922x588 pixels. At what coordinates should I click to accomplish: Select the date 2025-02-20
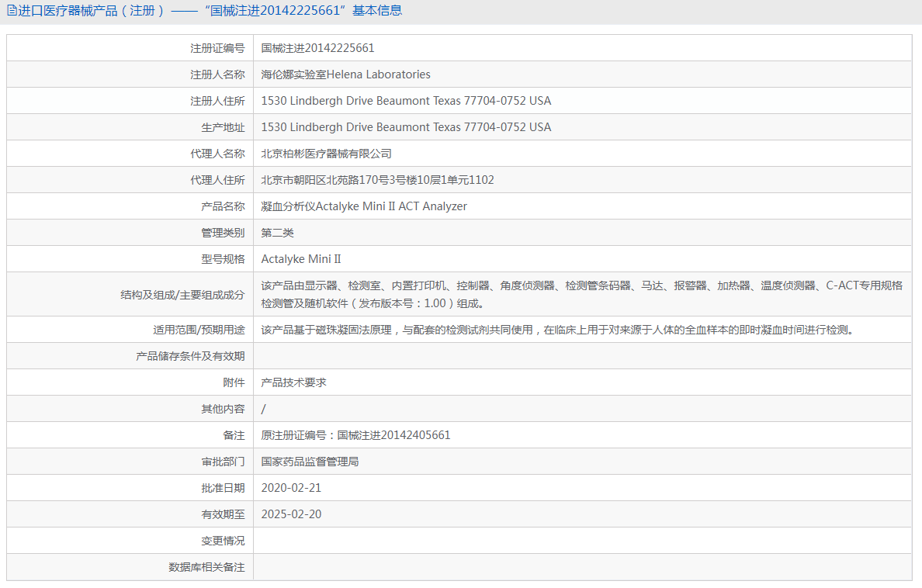coord(291,515)
